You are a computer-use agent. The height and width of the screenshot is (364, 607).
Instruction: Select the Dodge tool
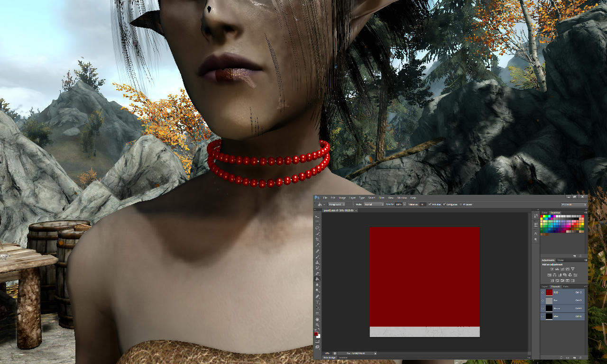click(317, 291)
